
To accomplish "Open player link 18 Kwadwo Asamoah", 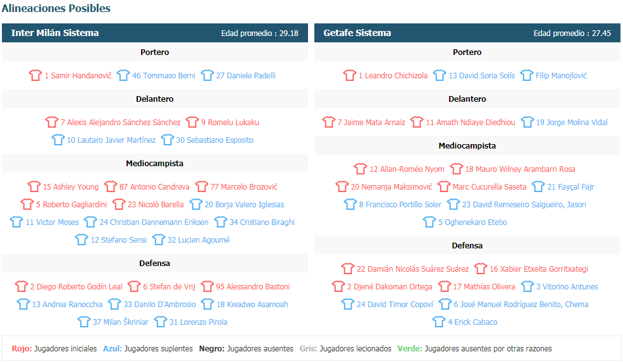I will pos(252,305).
